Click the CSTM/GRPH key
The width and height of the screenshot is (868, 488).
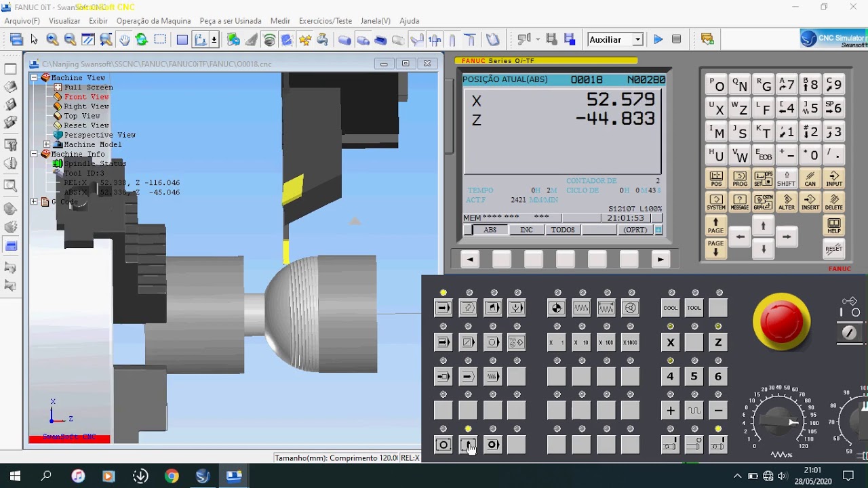tap(763, 203)
